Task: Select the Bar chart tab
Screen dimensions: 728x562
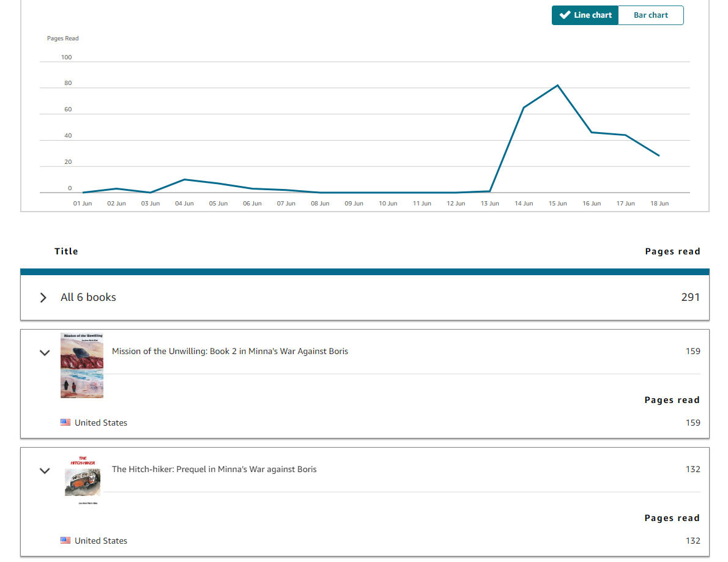Action: [x=650, y=15]
